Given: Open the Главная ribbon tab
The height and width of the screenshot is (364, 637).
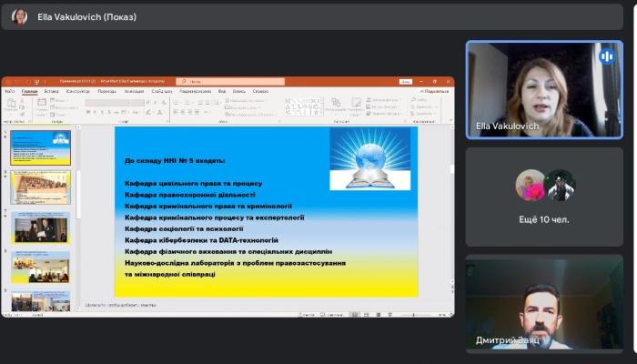Looking at the screenshot, I should (30, 91).
